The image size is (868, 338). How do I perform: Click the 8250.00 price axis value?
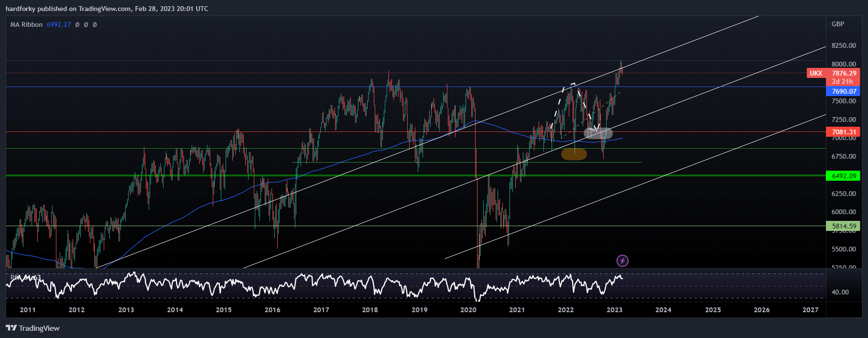coord(844,45)
